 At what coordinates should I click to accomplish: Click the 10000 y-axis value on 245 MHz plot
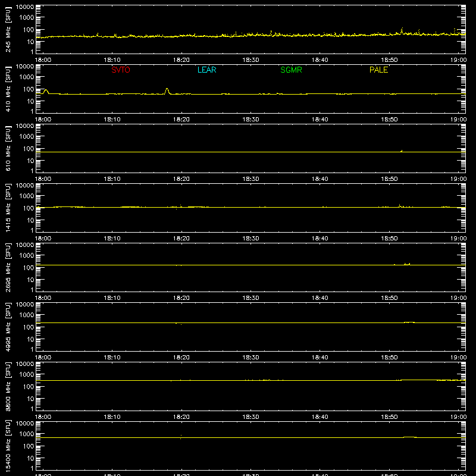[x=25, y=7]
